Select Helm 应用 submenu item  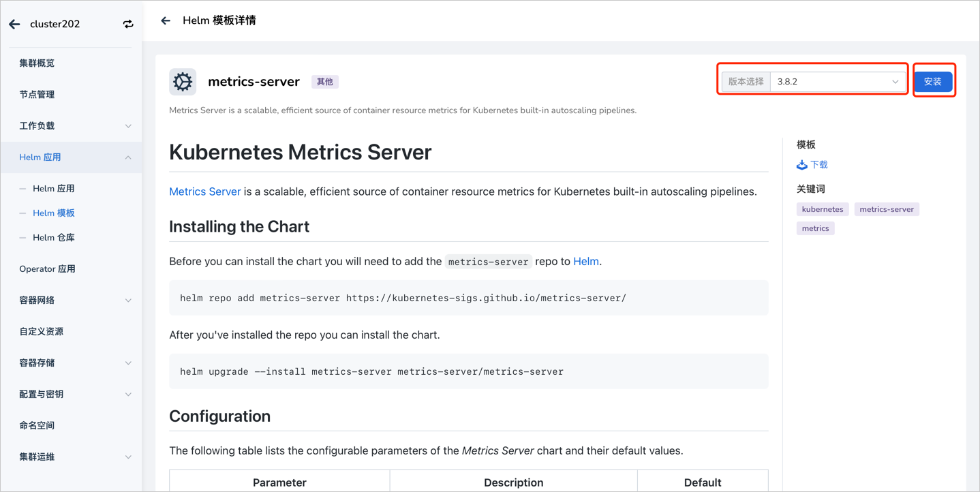coord(54,189)
